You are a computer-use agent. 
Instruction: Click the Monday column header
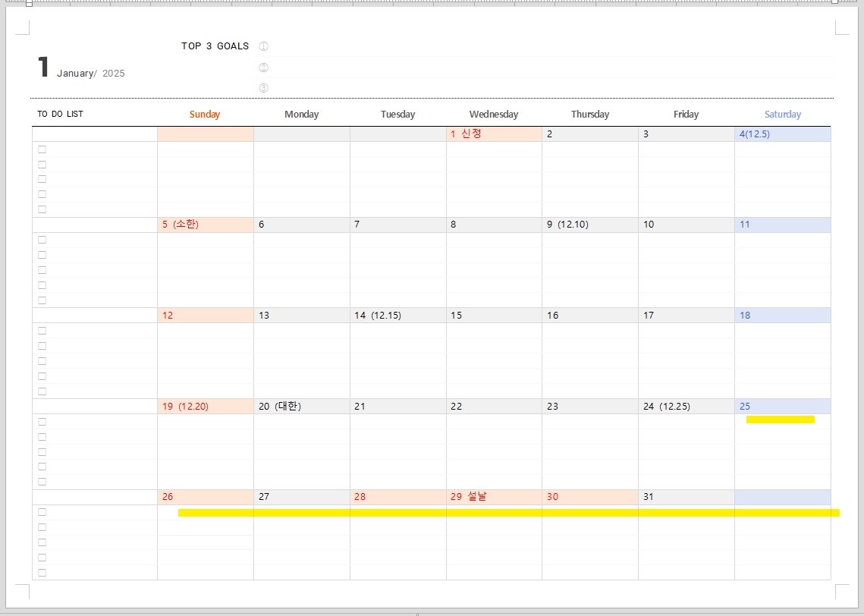[x=301, y=114]
